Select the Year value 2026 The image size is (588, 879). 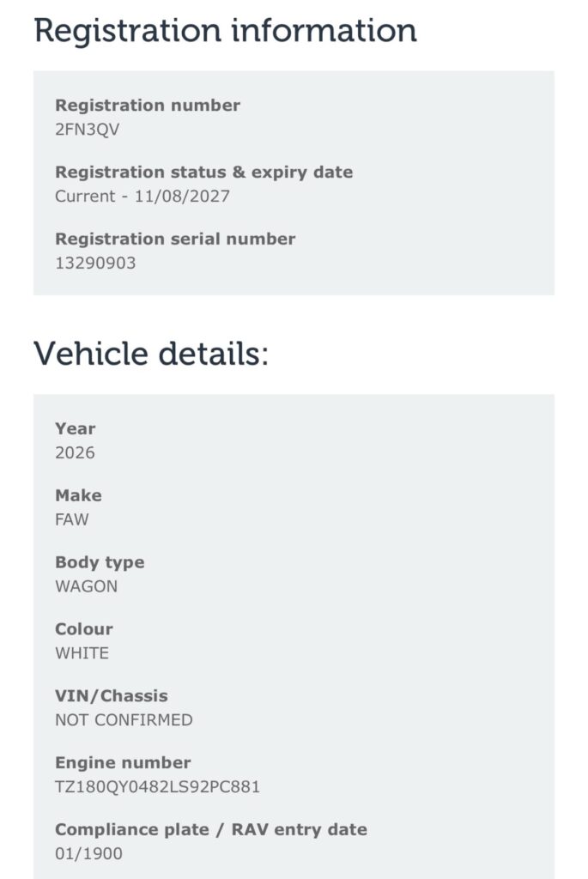[x=76, y=452]
